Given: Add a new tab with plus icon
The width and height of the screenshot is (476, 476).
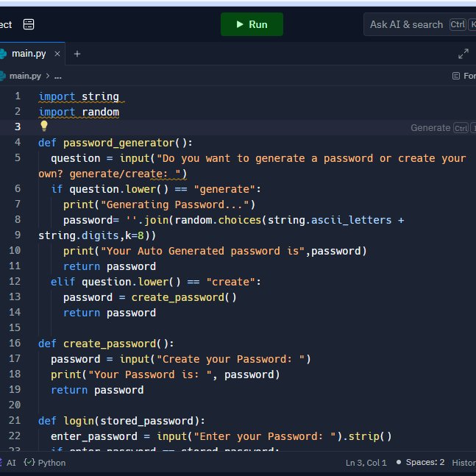Looking at the screenshot, I should (77, 54).
